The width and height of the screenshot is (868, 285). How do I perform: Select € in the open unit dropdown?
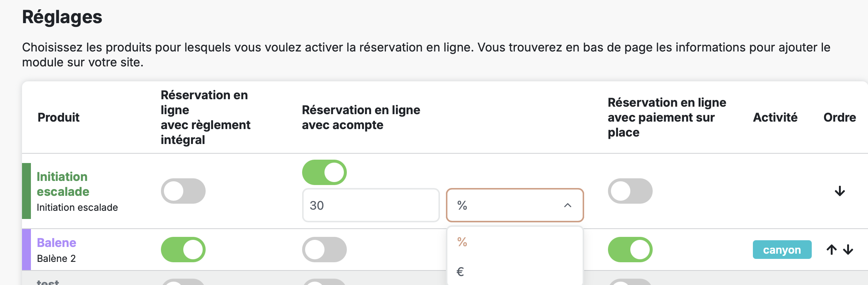tap(461, 271)
